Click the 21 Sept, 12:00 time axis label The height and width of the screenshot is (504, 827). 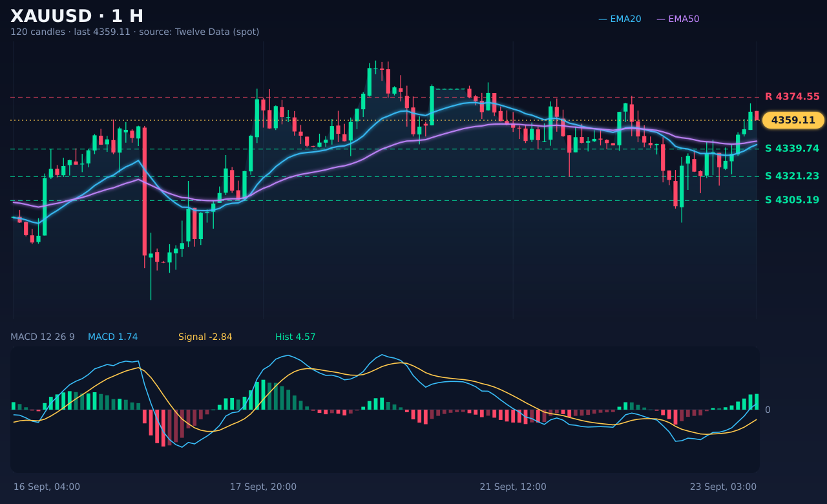[513, 487]
